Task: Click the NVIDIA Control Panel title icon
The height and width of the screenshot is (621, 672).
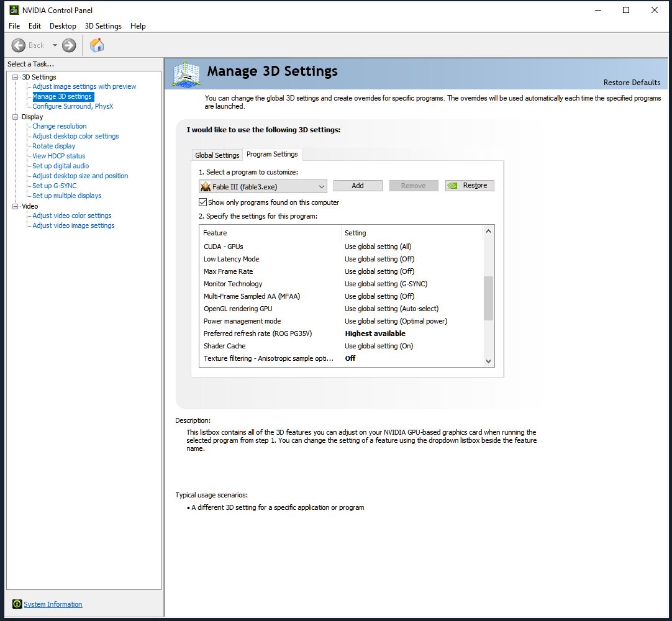Action: click(x=14, y=10)
